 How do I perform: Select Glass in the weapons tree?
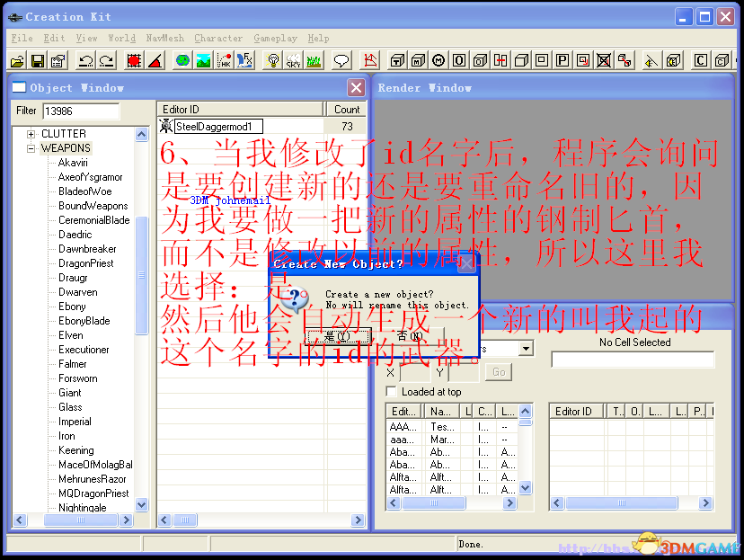[70, 407]
